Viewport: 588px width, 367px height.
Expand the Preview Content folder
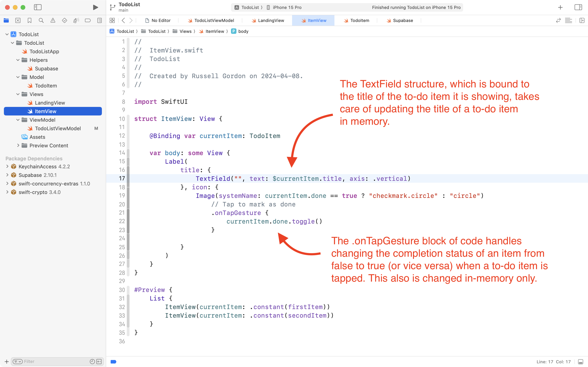tap(18, 145)
